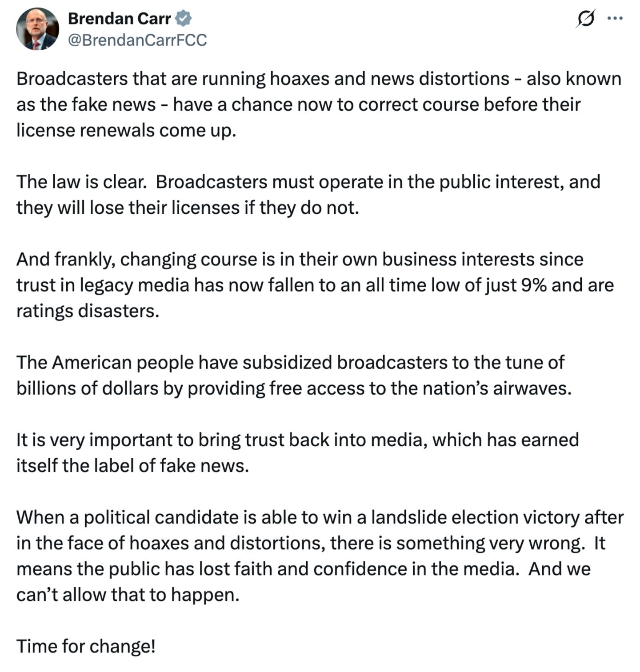
Task: Click the words 'license renewals come up.'
Action: coord(126,130)
